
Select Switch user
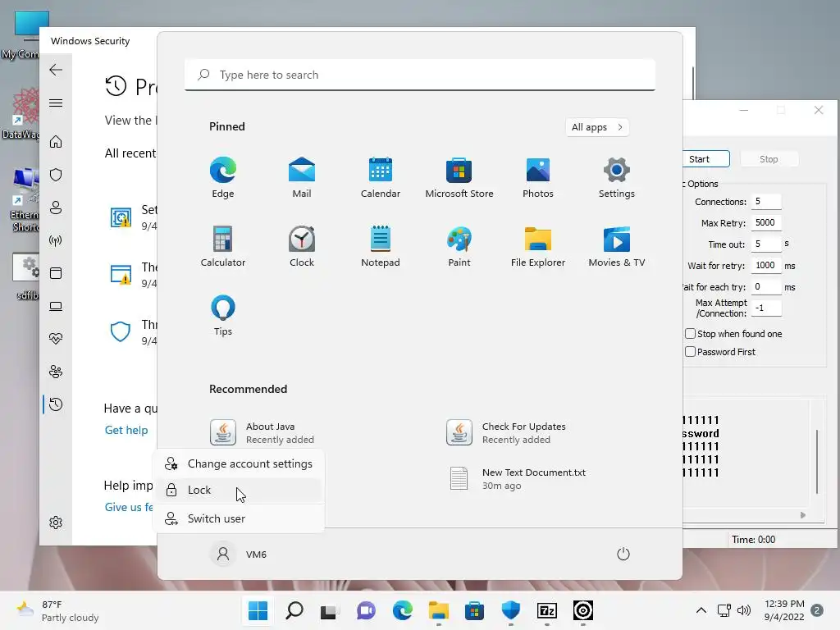point(239,518)
